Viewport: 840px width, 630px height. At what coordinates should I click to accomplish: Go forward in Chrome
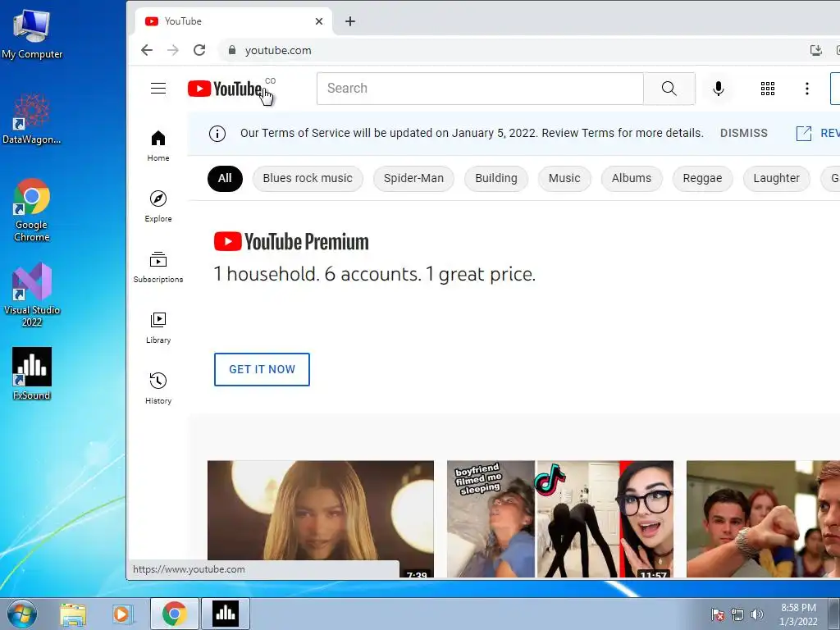(173, 50)
